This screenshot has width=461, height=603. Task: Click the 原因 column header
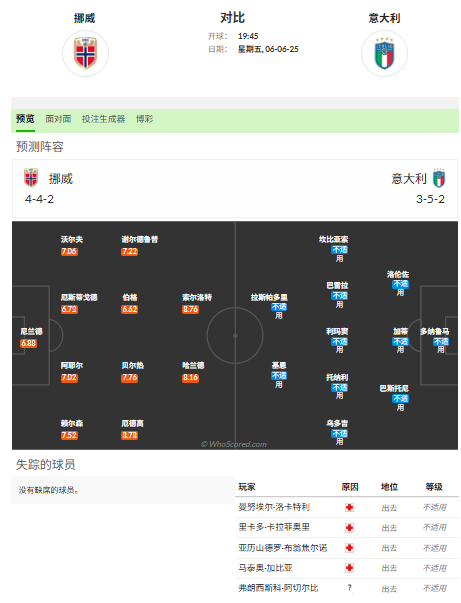tap(350, 487)
